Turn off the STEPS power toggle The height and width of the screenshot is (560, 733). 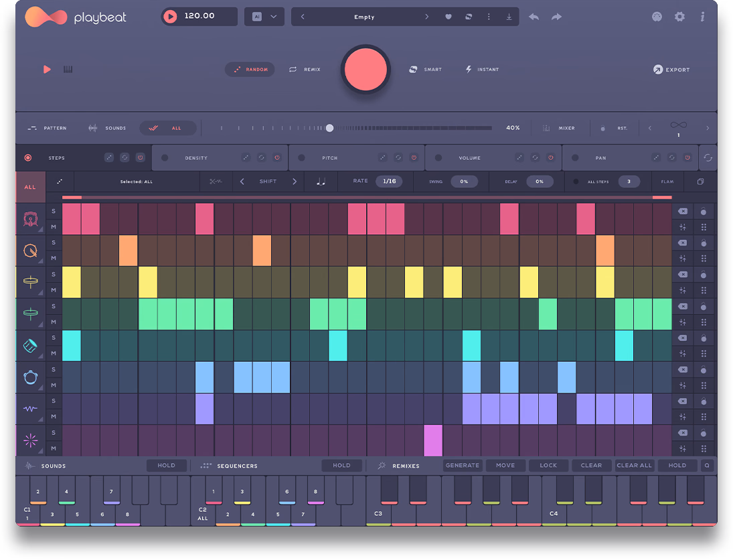[x=141, y=157]
